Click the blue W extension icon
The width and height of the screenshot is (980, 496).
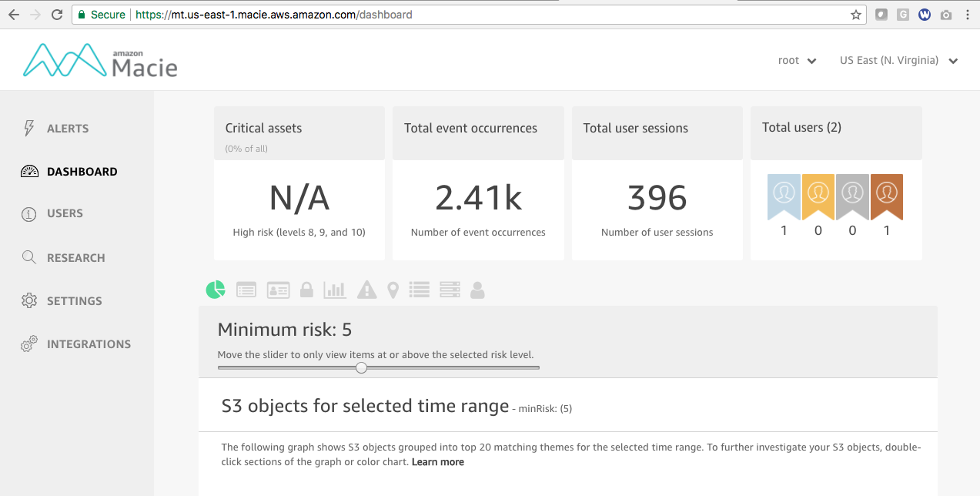[925, 15]
